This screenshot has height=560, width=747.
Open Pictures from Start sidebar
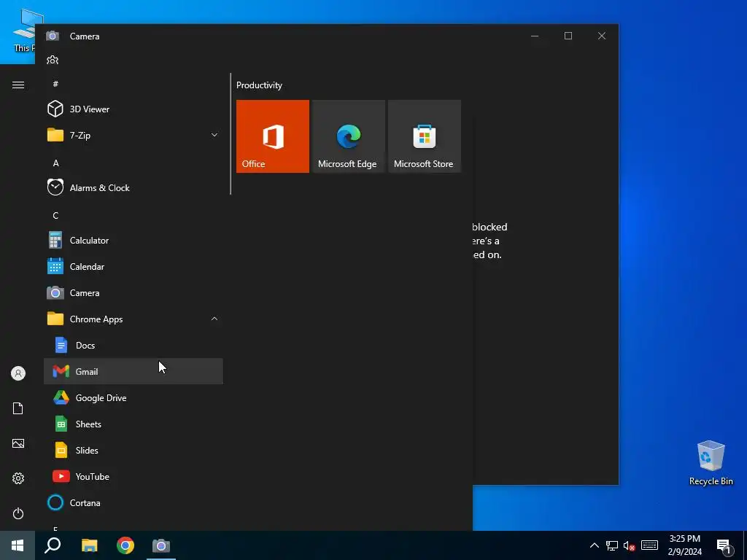pos(18,443)
